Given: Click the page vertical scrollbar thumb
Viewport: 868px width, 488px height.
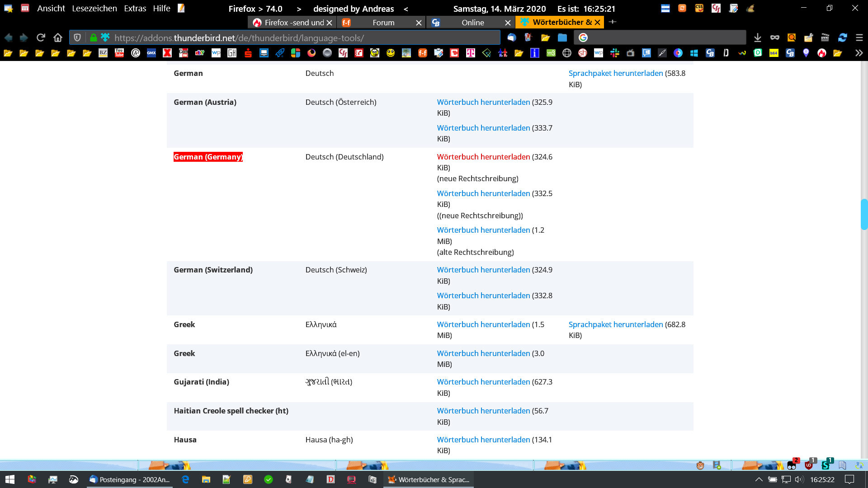Looking at the screenshot, I should click(864, 214).
